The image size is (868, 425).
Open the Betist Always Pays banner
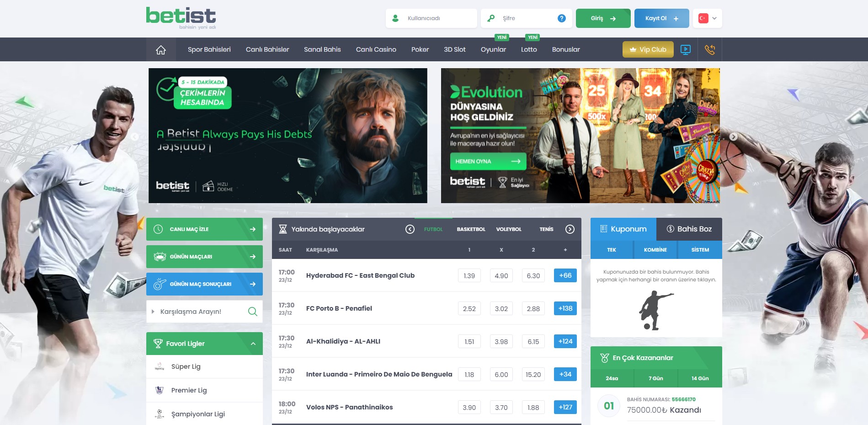coord(288,135)
